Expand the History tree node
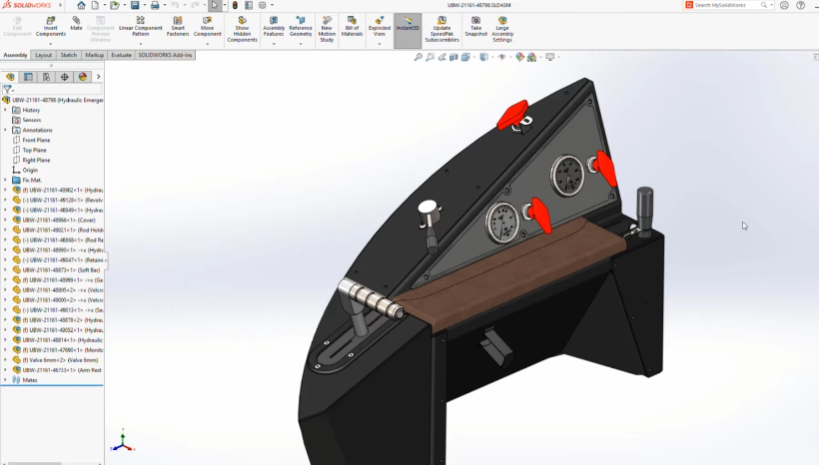The image size is (819, 465). click(x=5, y=110)
